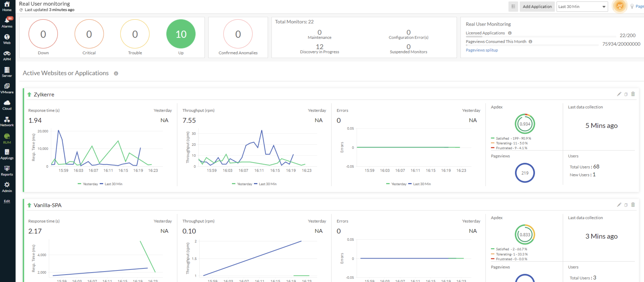
Task: Open the Cloud section
Action: pyautogui.click(x=7, y=105)
